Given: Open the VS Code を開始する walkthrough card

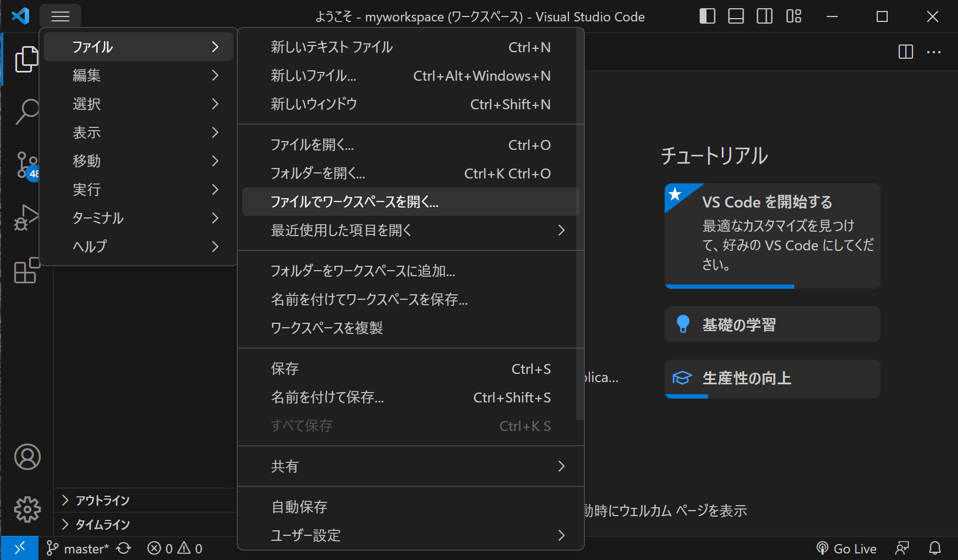Looking at the screenshot, I should click(x=772, y=236).
